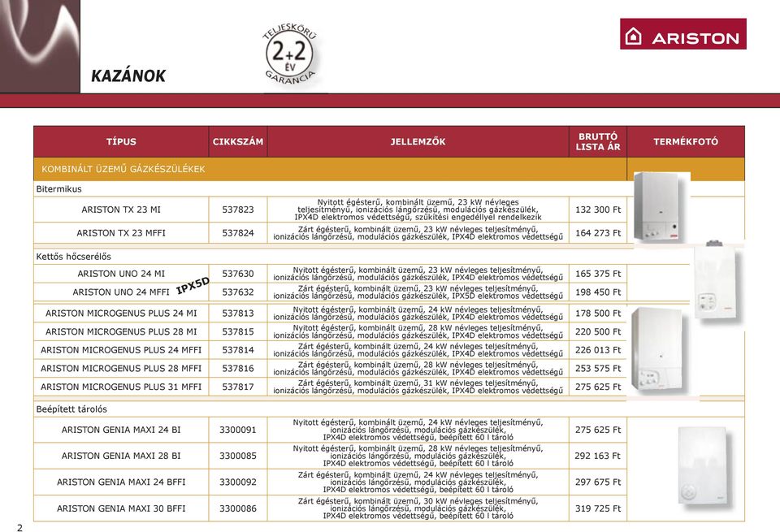Click the price 226 013 Ft
The width and height of the screenshot is (780, 532).
point(598,350)
